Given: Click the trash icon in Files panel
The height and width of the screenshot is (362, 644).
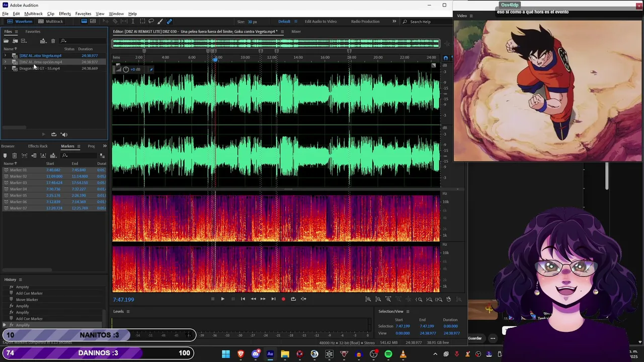Looking at the screenshot, I should click(53, 41).
